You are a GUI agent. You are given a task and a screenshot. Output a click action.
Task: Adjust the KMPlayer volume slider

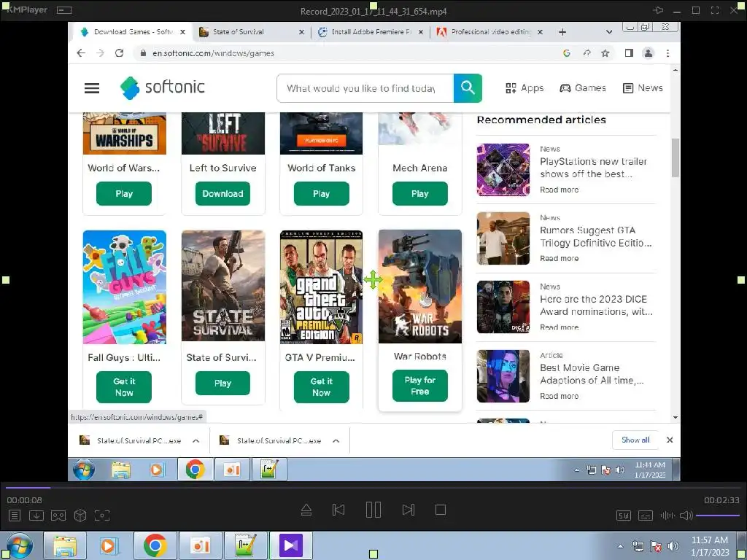(x=718, y=516)
